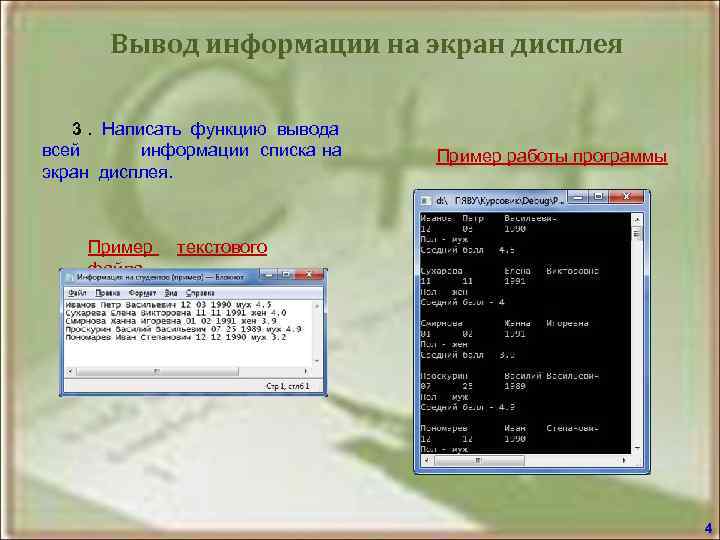Click the Notepad horizontal scrollbar thumb

pos(157,371)
